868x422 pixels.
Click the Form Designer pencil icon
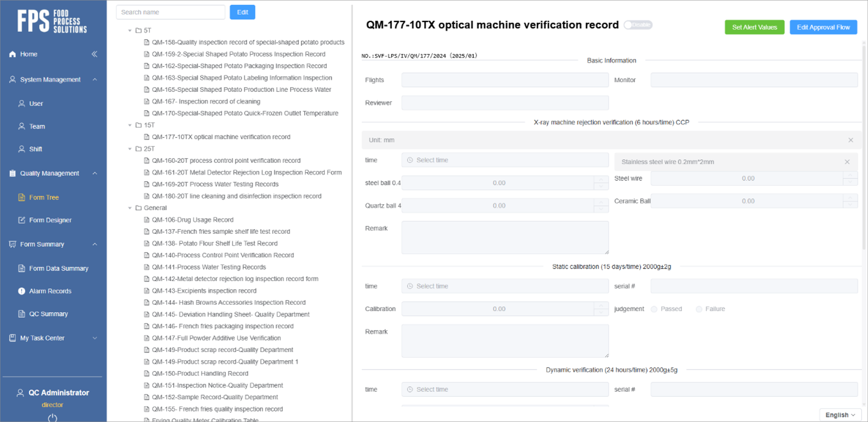click(x=22, y=220)
